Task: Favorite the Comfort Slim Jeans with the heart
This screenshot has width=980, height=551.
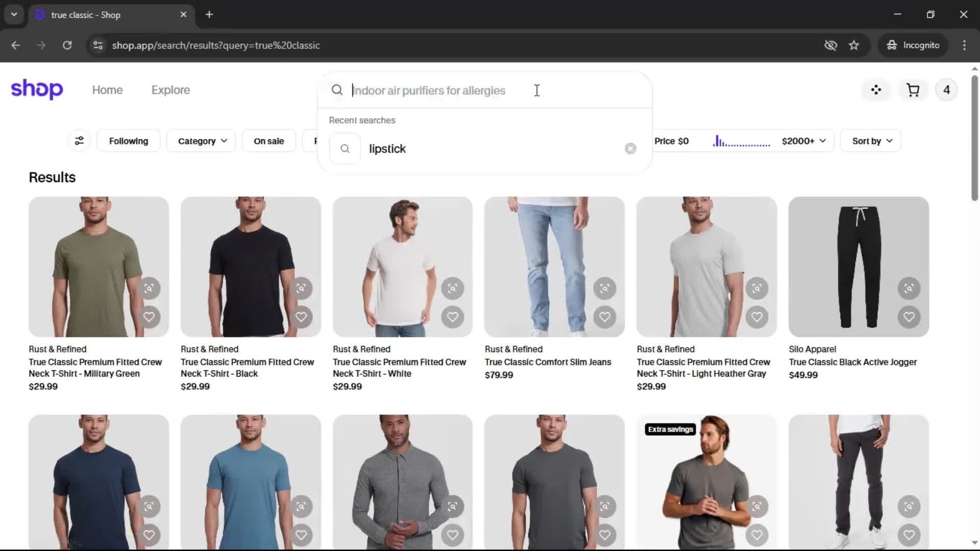Action: tap(605, 317)
